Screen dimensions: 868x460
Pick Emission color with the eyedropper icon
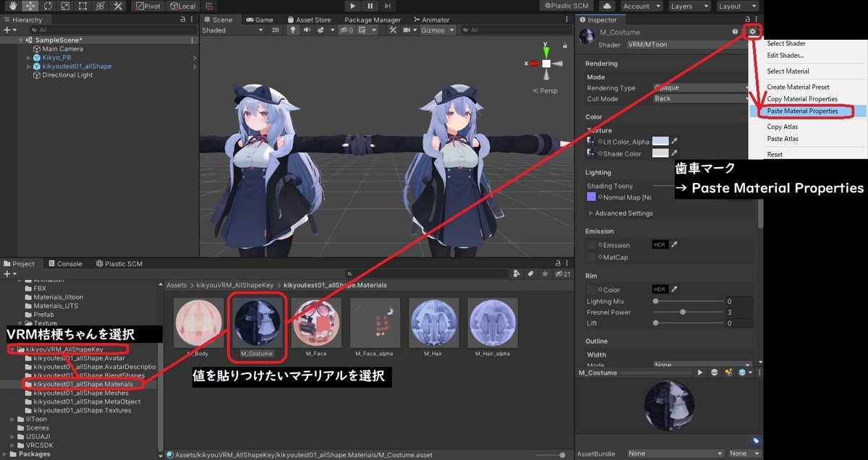675,245
